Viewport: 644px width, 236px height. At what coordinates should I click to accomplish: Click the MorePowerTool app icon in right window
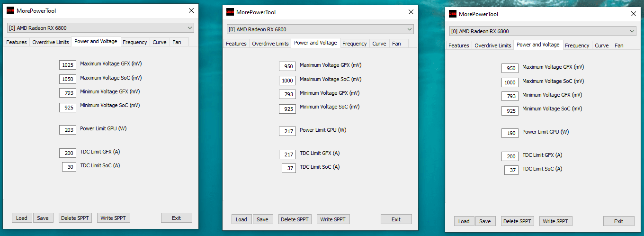(453, 14)
